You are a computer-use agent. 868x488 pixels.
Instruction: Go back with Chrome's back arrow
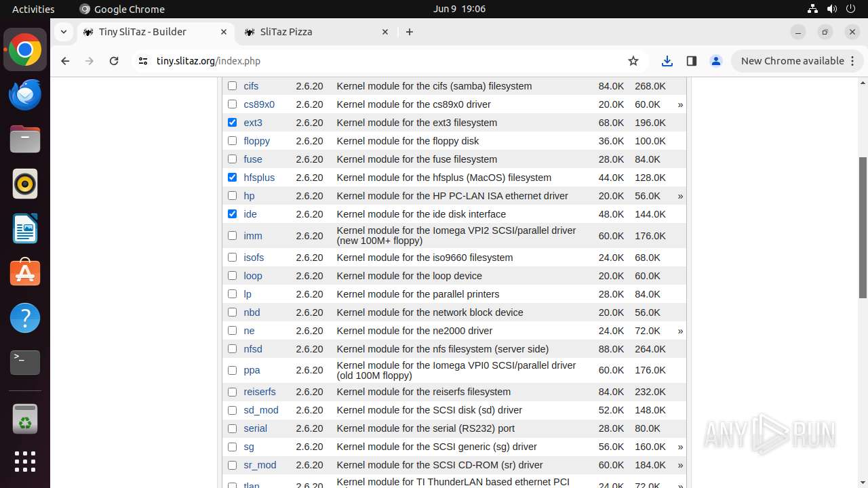point(65,61)
